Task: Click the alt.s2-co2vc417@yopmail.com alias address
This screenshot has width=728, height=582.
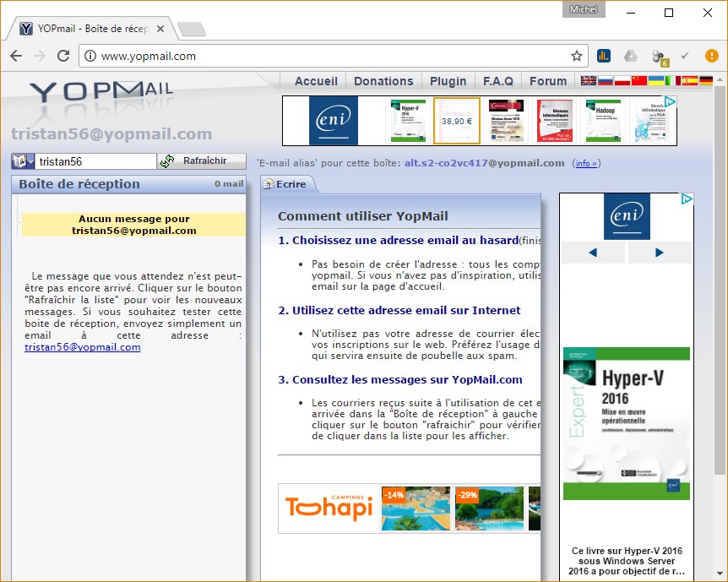Action: coord(484,163)
